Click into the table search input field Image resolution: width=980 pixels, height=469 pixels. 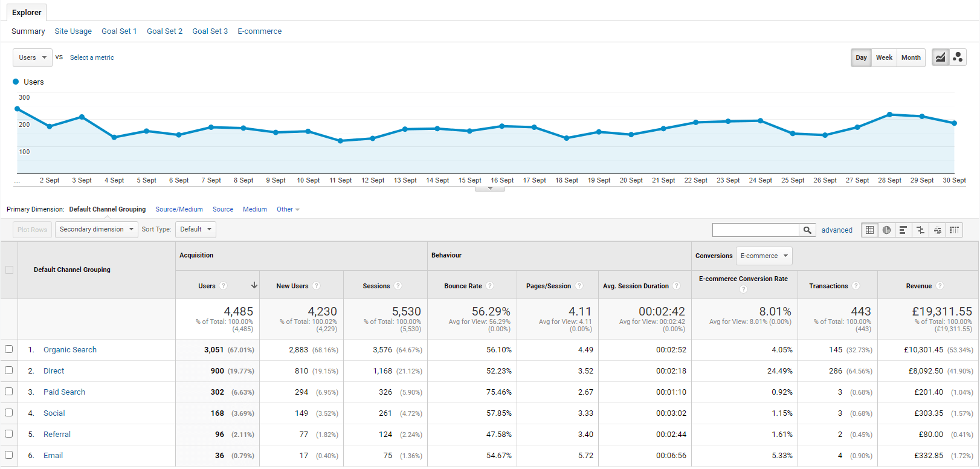[755, 230]
